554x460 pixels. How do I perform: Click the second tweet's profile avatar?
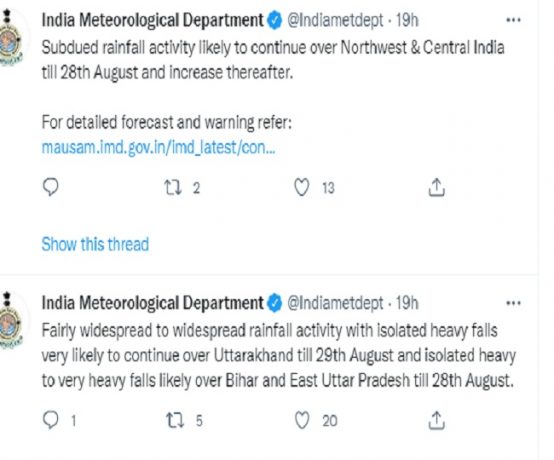pos(11,321)
